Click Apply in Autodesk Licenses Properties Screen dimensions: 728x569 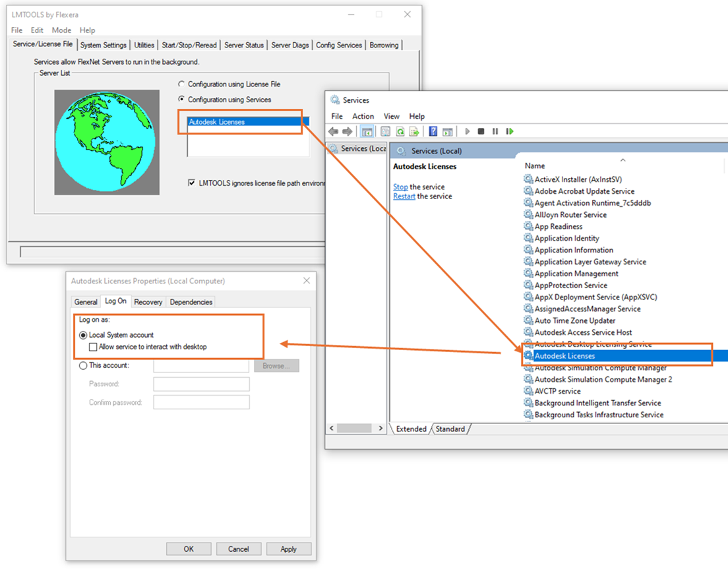[288, 549]
